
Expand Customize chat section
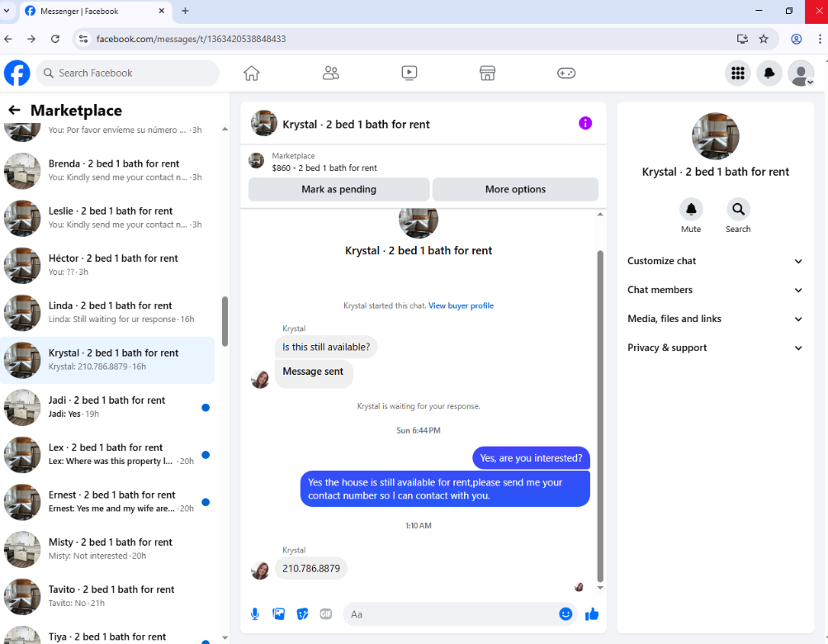point(715,261)
